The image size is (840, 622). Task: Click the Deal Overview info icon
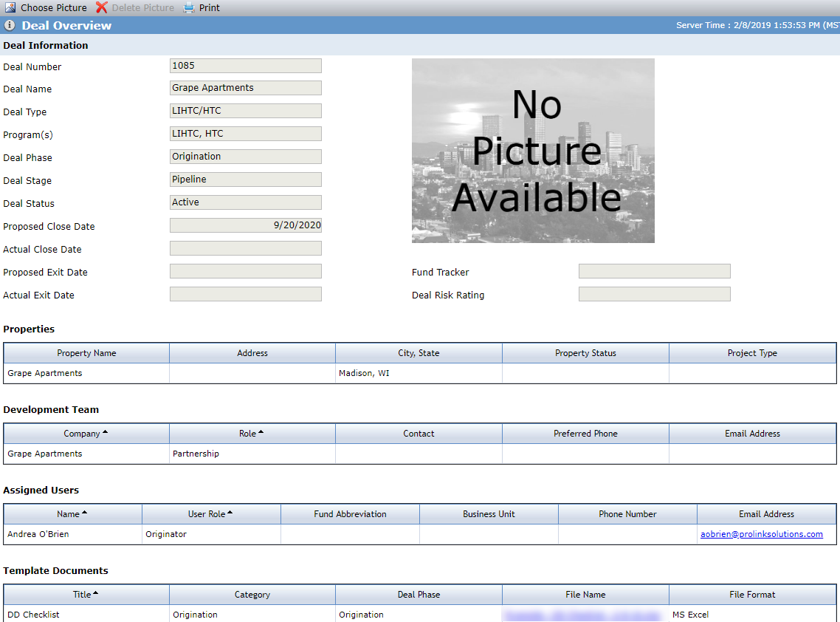(10, 25)
